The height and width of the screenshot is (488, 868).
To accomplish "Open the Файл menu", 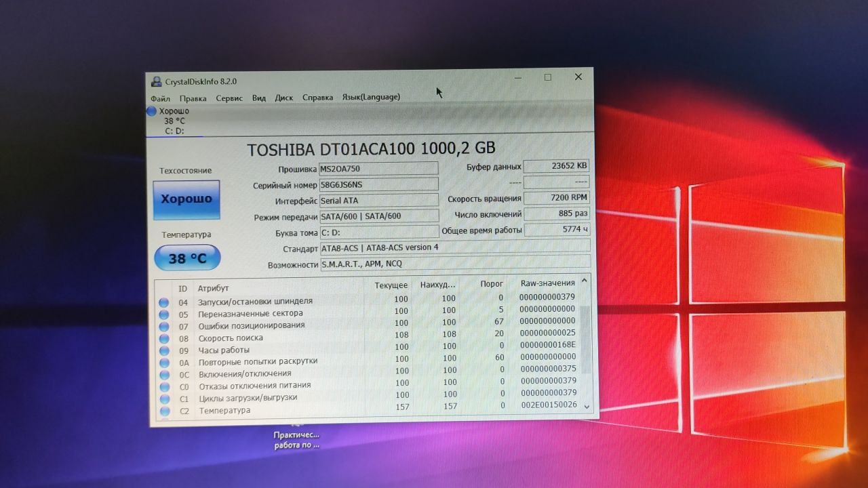I will click(x=160, y=98).
